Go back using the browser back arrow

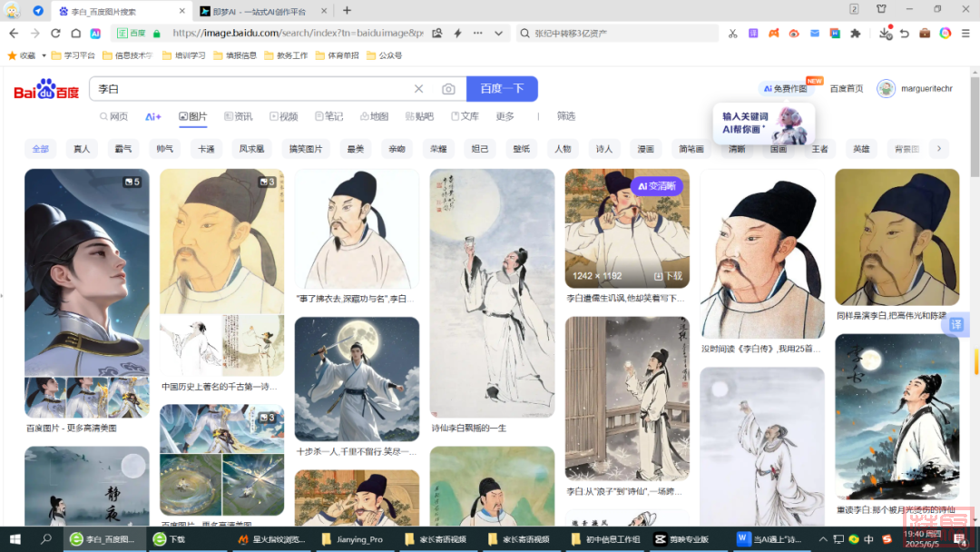tap(14, 33)
